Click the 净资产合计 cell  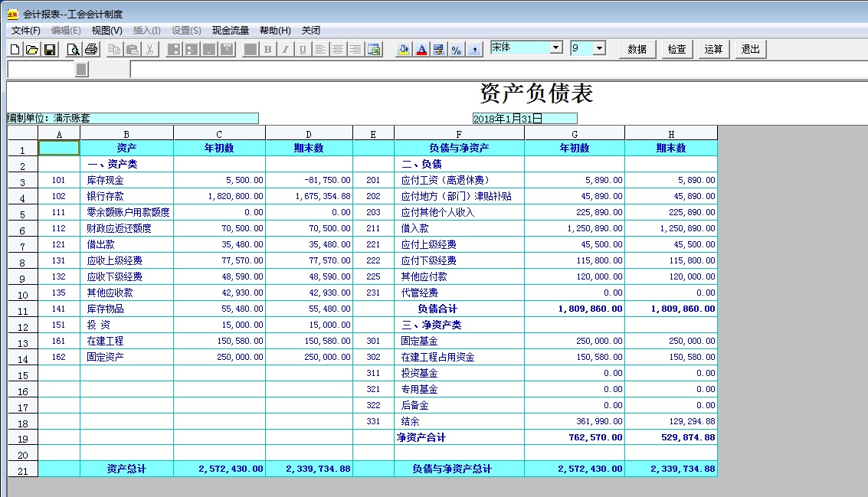[x=459, y=437]
